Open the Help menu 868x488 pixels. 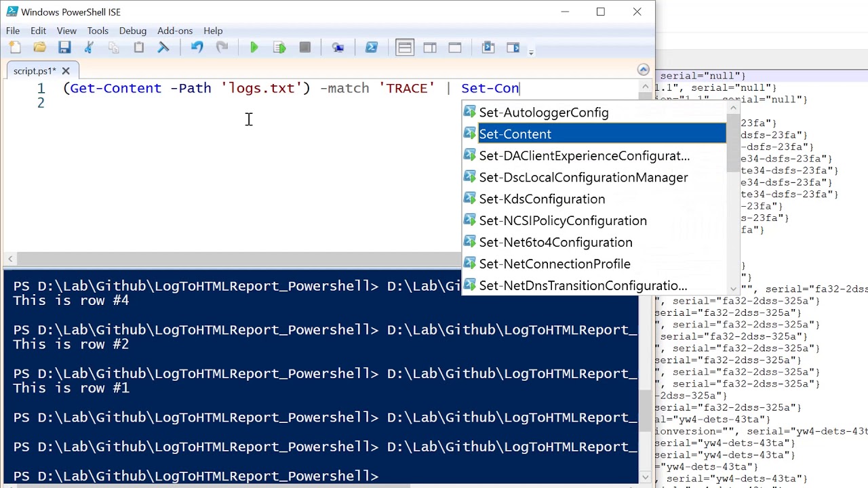213,30
